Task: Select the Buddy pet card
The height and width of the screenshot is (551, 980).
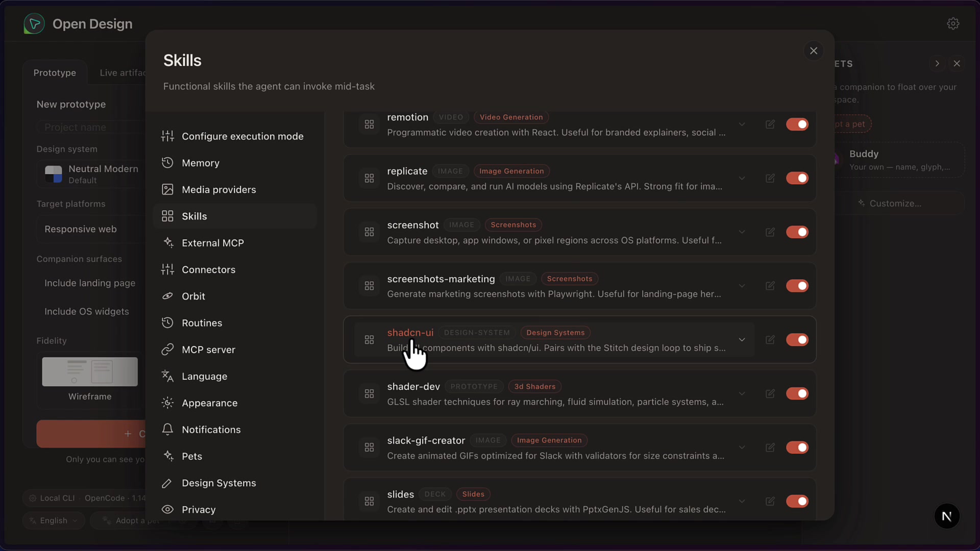Action: [899, 160]
